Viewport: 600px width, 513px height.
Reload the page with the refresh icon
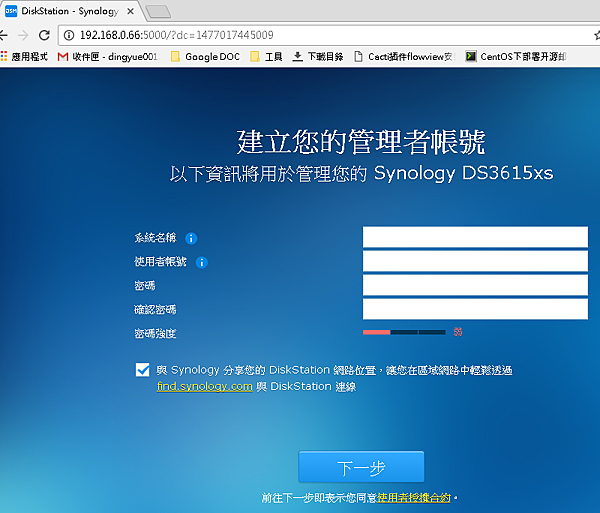44,35
